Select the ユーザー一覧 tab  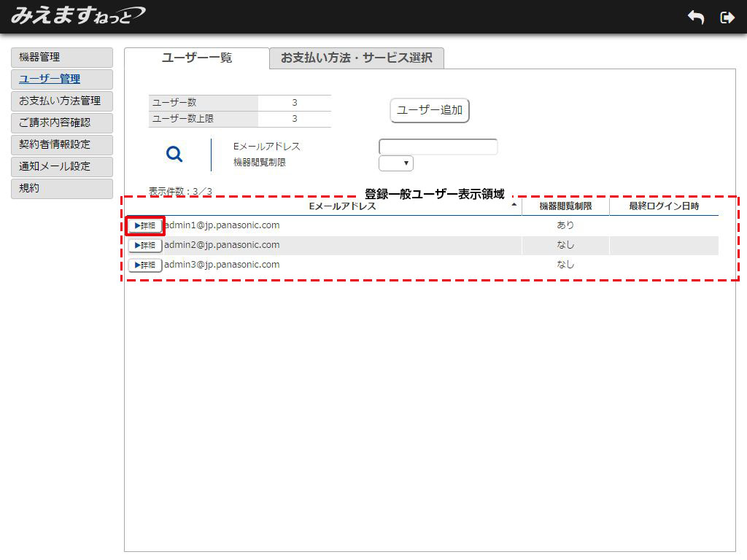197,58
